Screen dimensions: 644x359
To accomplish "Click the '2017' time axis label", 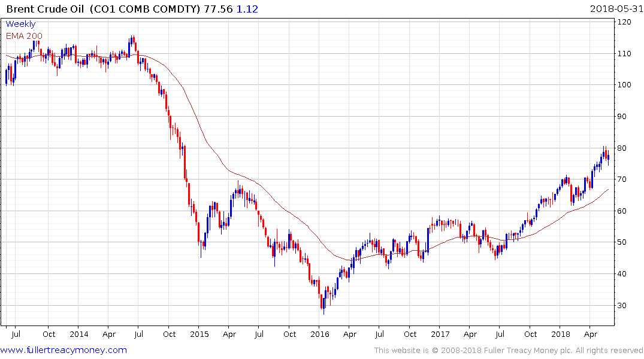I will pyautogui.click(x=440, y=334).
